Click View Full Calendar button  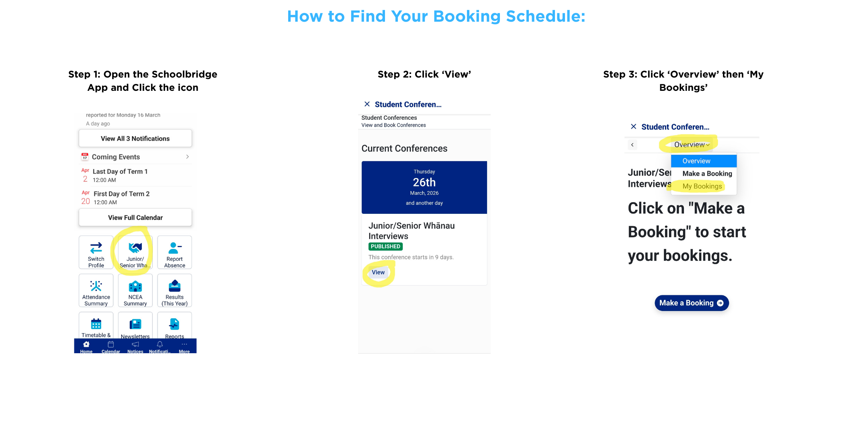pos(135,217)
